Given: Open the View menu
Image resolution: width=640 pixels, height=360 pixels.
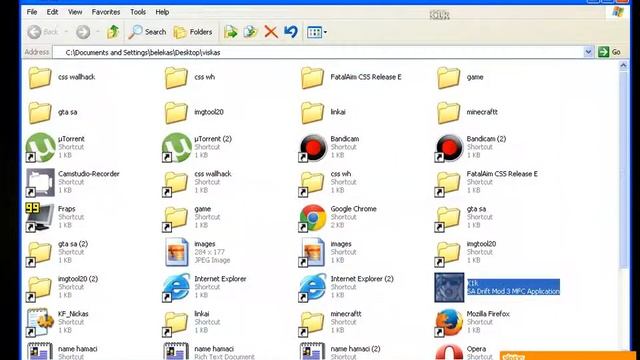Looking at the screenshot, I should point(75,12).
